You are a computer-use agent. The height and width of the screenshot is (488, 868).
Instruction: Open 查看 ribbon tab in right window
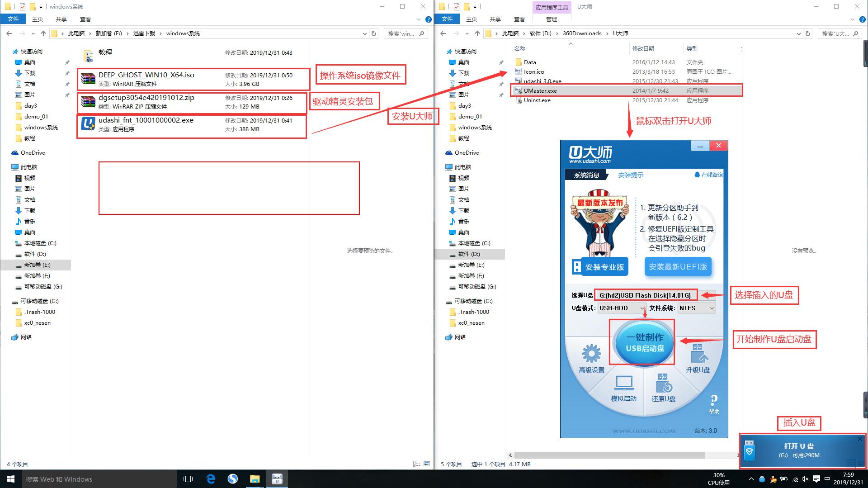pyautogui.click(x=519, y=19)
